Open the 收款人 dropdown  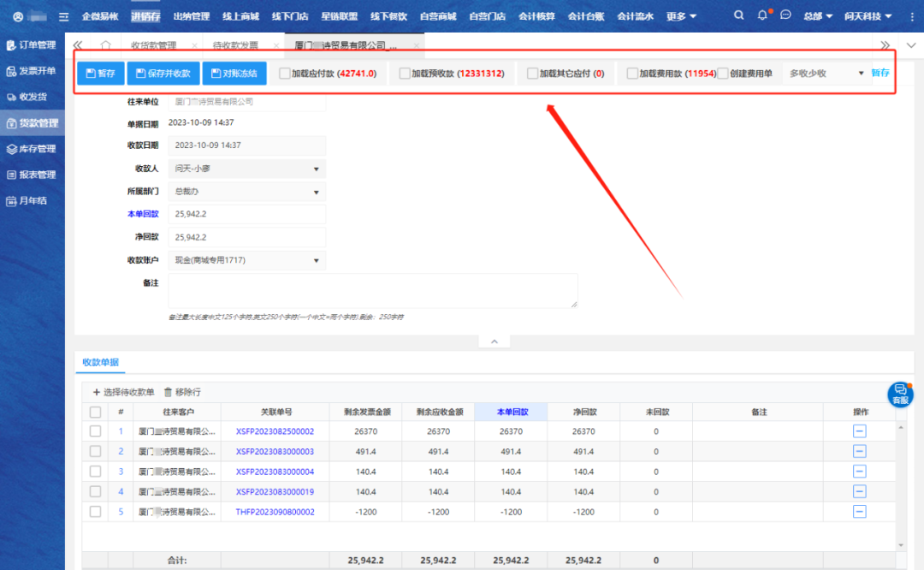[x=246, y=169]
